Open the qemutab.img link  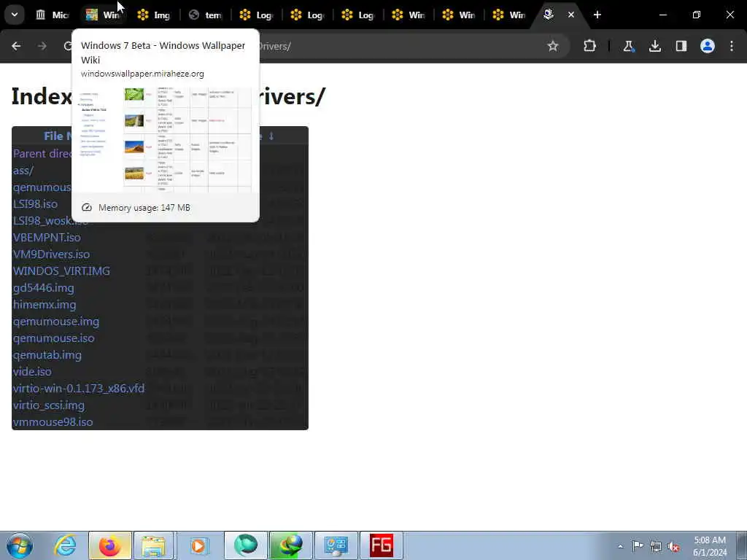(47, 355)
